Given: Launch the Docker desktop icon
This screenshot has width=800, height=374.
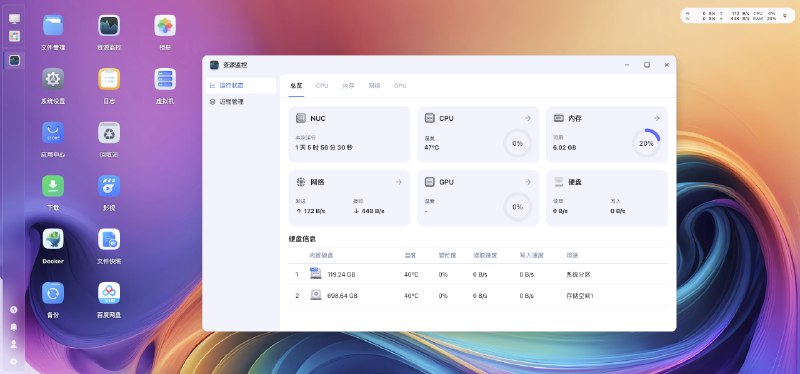Looking at the screenshot, I should coord(53,239).
